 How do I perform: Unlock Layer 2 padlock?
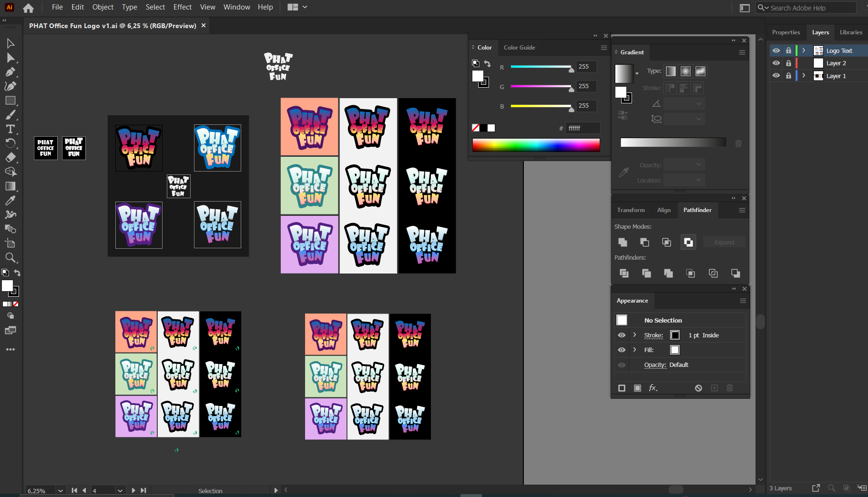(x=788, y=63)
